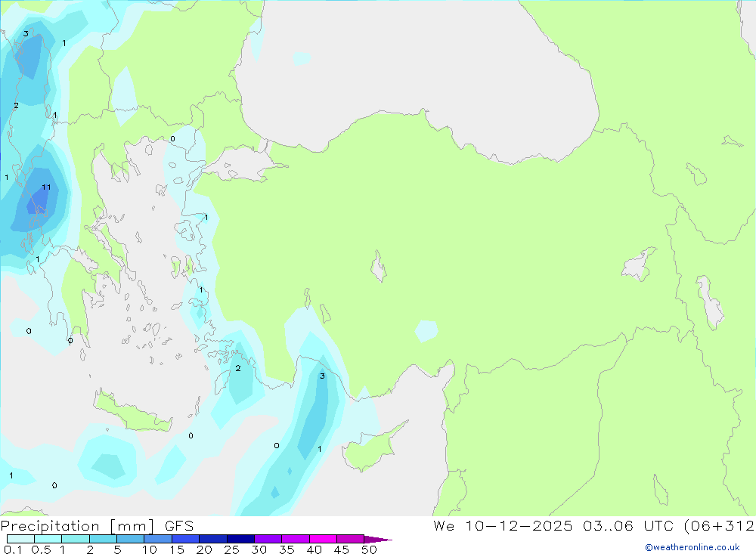
Task: Click the '25' legend scale label
Action: 232,549
